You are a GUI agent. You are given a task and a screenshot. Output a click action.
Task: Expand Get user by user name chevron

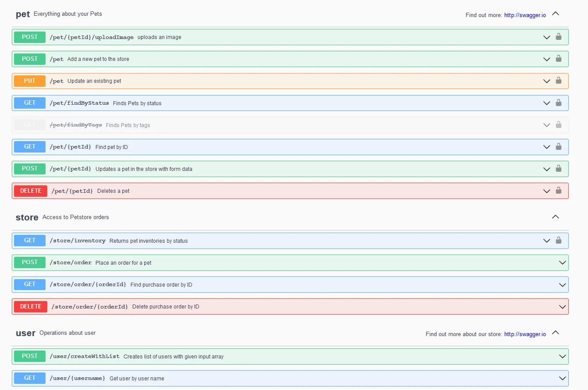click(x=563, y=378)
